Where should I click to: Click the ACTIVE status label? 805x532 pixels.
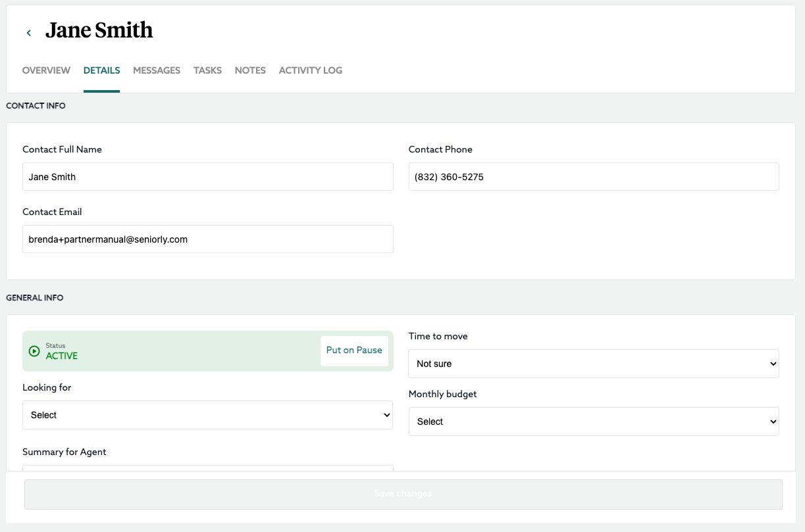[x=62, y=356]
